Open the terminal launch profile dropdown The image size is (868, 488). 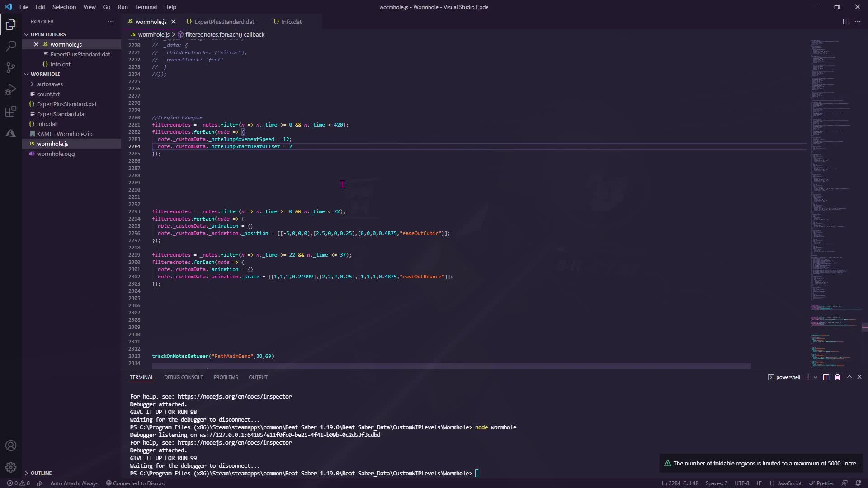(816, 377)
